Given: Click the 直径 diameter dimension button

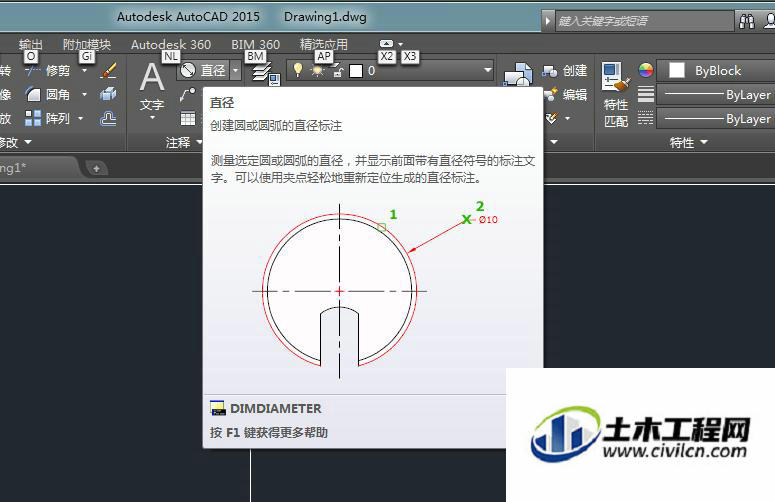Looking at the screenshot, I should click(x=203, y=71).
